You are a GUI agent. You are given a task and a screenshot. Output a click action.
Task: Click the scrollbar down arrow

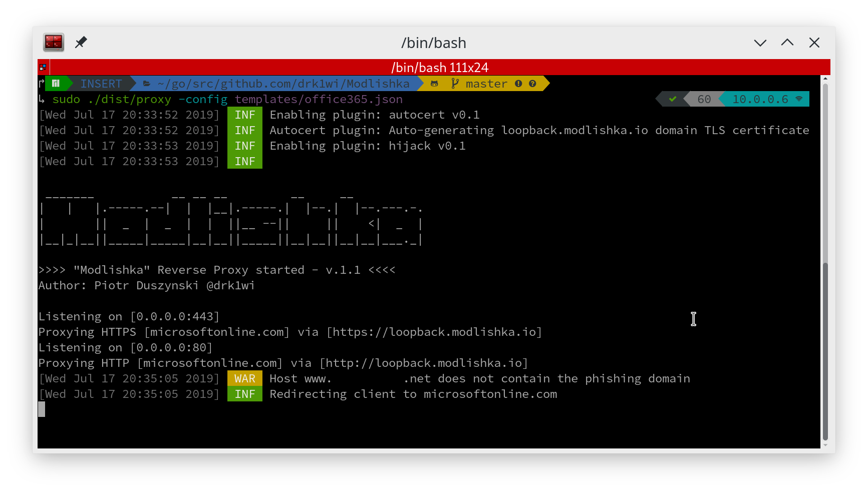pos(825,444)
